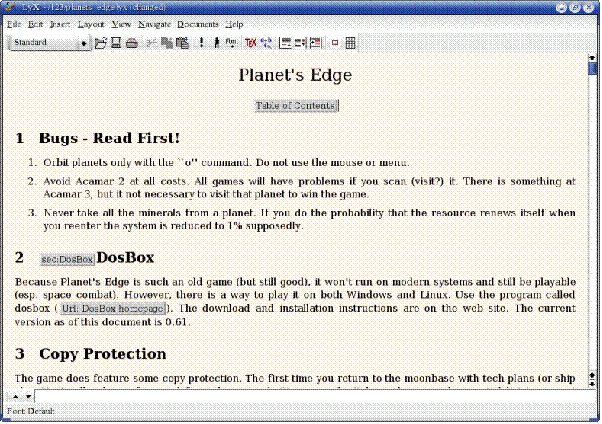This screenshot has height=424, width=602.
Task: Click list item starting Avoid Acamar 2
Action: tap(309, 188)
